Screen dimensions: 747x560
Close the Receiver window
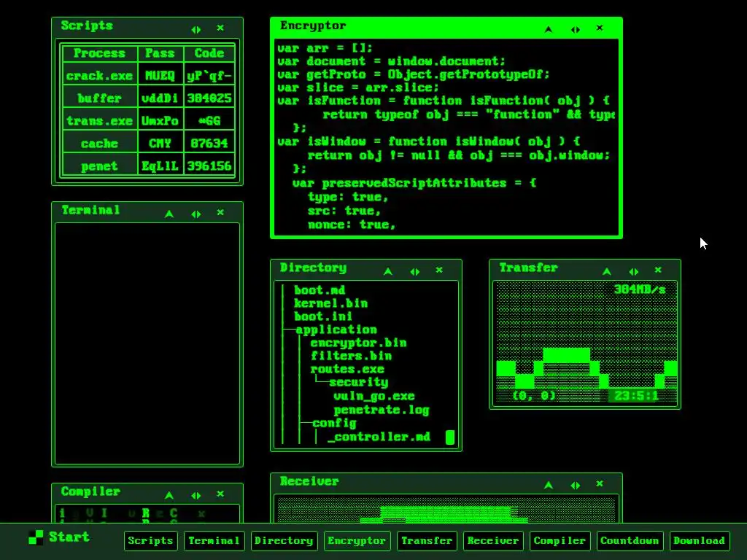(x=600, y=484)
